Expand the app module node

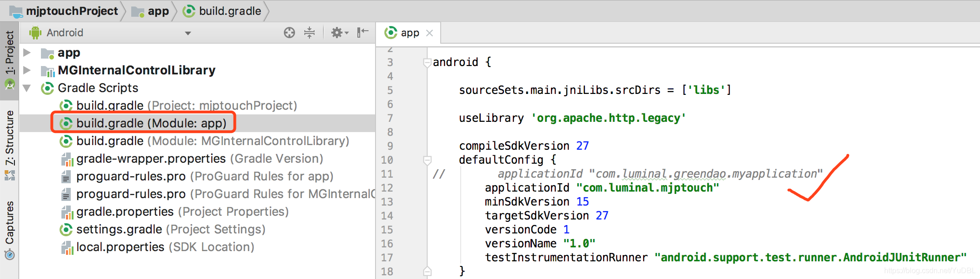(x=27, y=53)
